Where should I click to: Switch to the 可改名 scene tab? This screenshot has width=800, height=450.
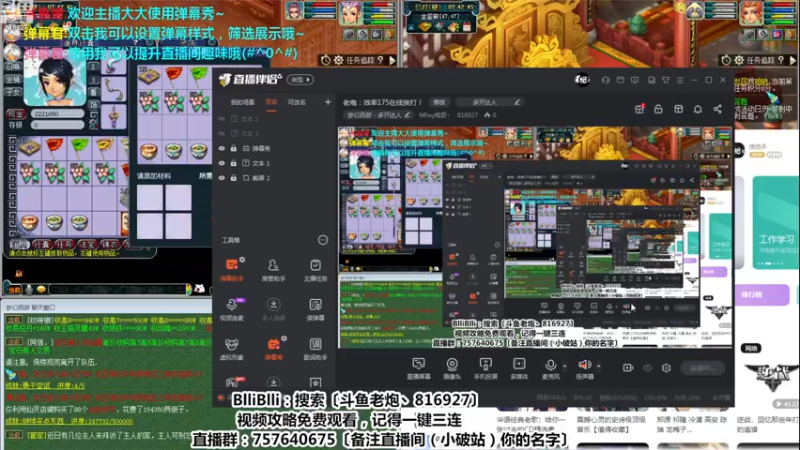click(296, 102)
